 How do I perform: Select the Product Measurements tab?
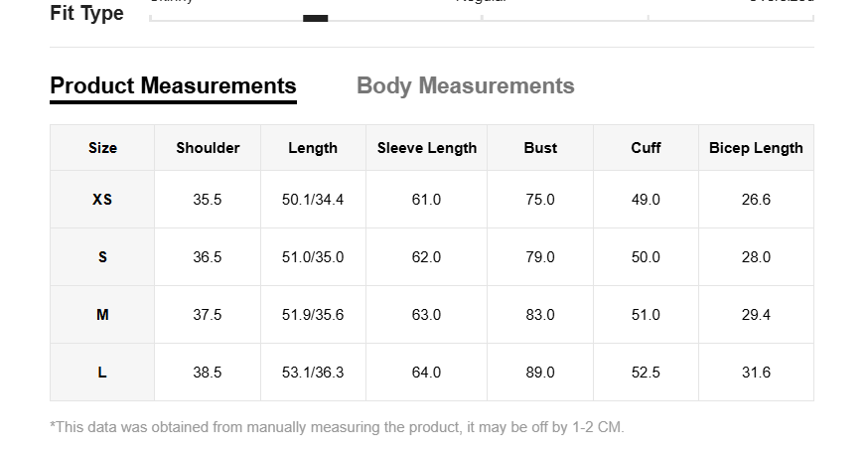(x=173, y=86)
